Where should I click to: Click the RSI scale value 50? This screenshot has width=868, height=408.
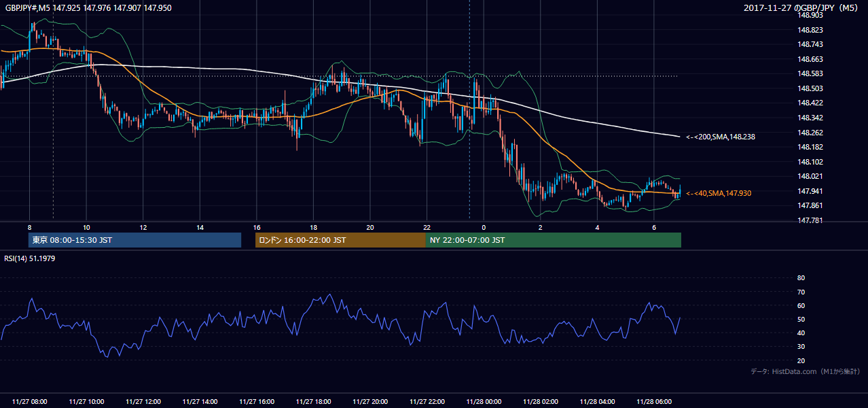pyautogui.click(x=801, y=319)
